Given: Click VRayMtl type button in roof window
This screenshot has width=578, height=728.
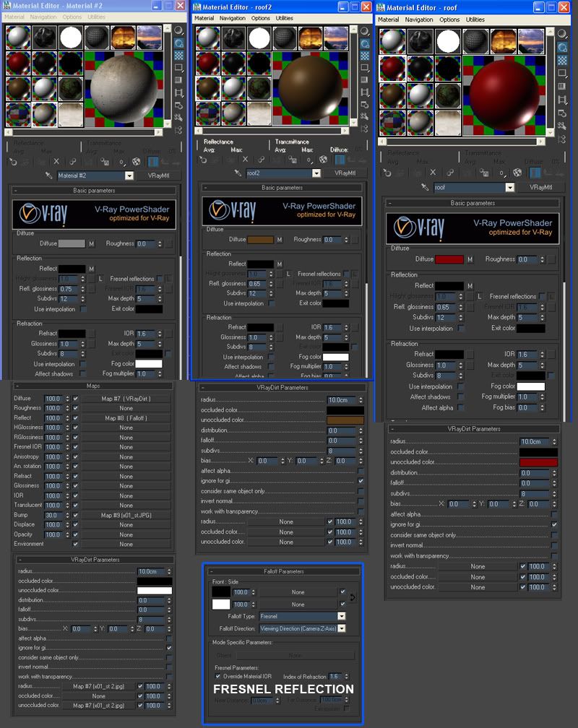Looking at the screenshot, I should pyautogui.click(x=541, y=187).
